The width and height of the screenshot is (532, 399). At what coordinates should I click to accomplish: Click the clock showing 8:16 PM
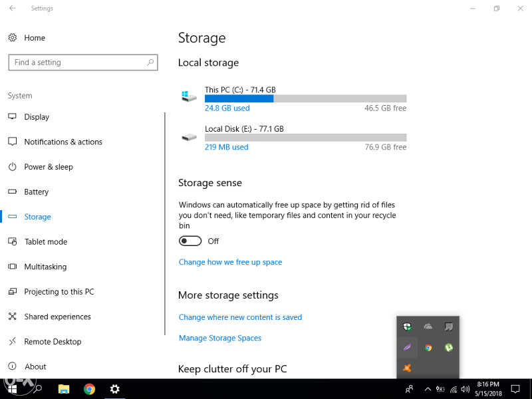point(488,384)
